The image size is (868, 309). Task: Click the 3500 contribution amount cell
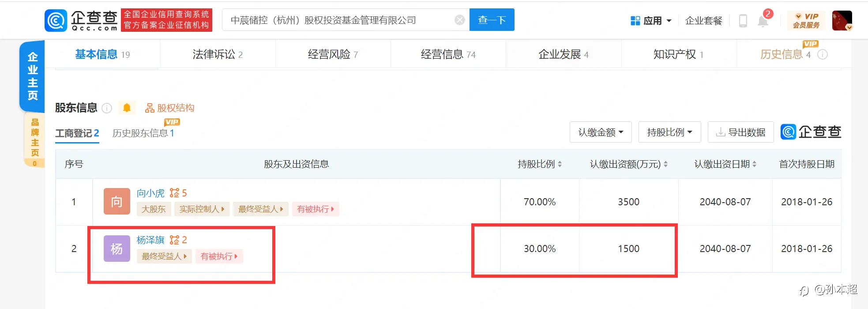click(x=628, y=202)
